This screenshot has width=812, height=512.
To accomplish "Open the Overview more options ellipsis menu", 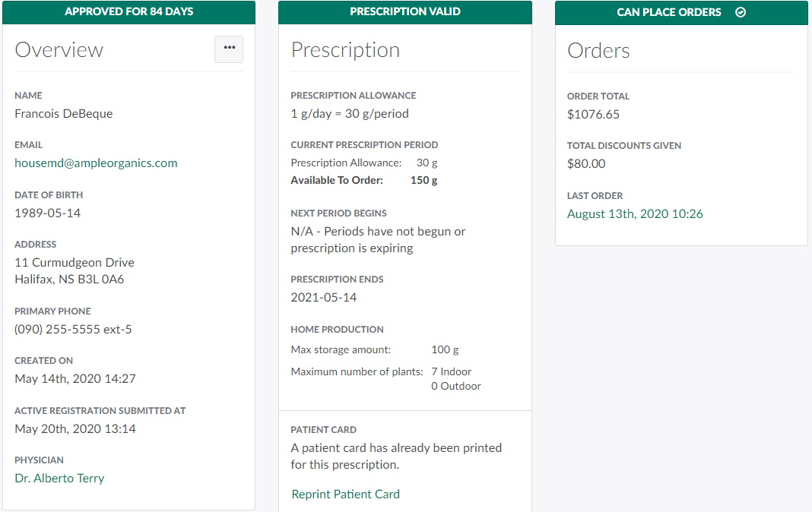I will (x=229, y=49).
